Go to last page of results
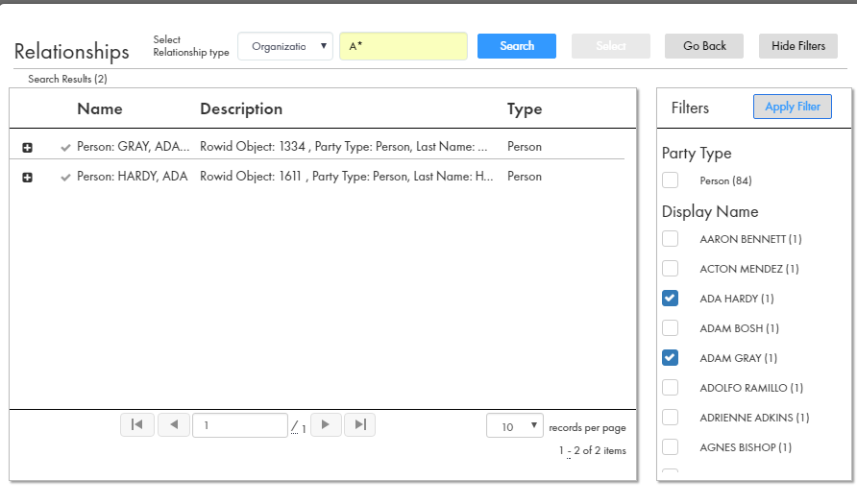857x504 pixels. coord(360,425)
